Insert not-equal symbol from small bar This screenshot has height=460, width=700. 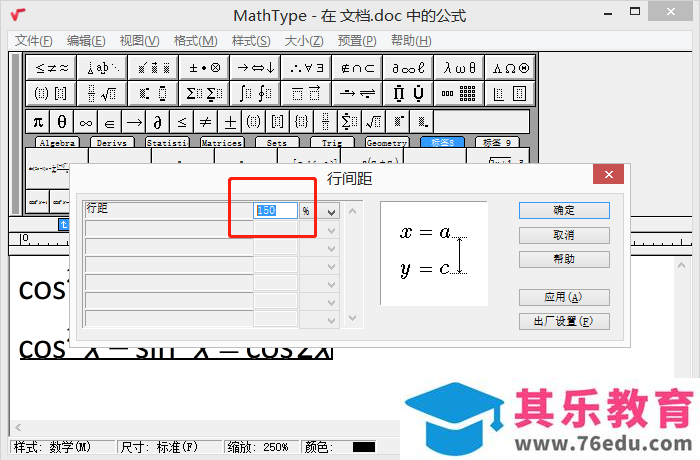[x=206, y=121]
